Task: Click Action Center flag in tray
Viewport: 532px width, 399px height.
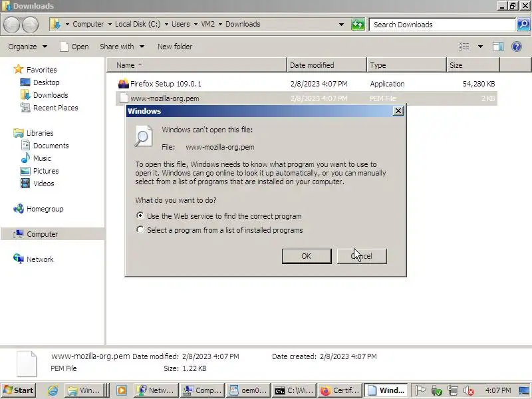Action: pyautogui.click(x=420, y=390)
